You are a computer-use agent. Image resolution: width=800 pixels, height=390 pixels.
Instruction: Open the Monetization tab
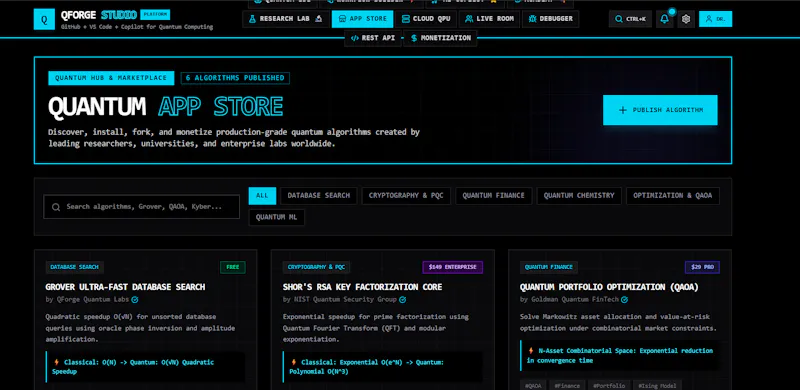click(x=440, y=38)
